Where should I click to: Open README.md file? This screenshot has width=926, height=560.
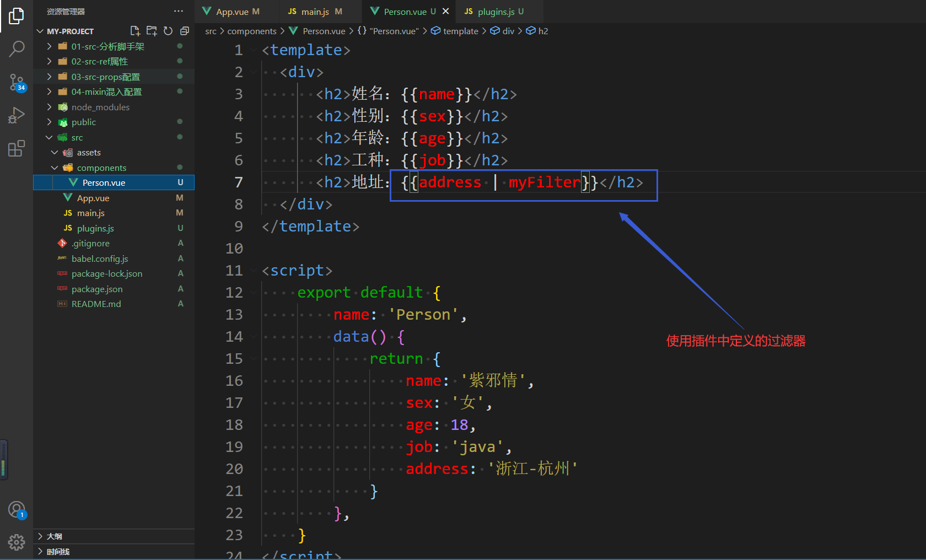tap(114, 304)
